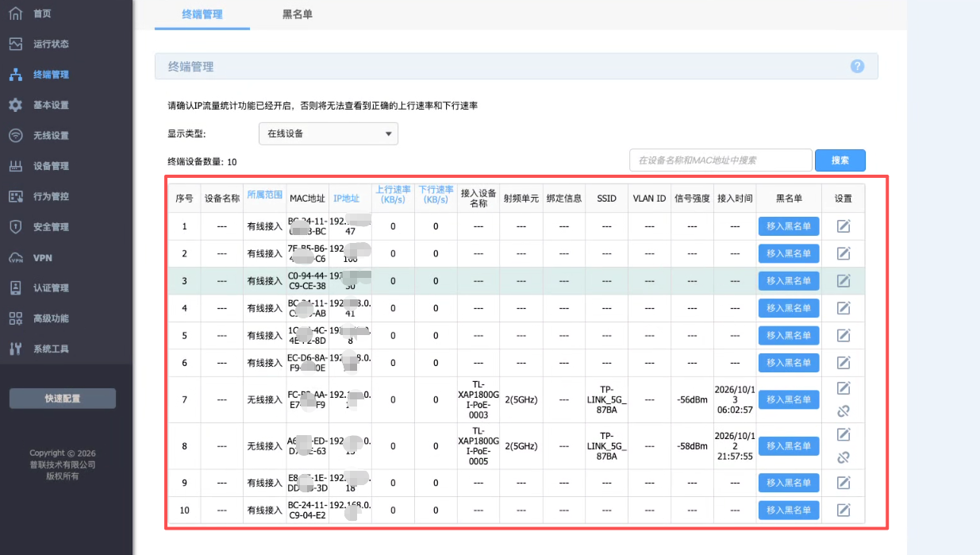Image resolution: width=980 pixels, height=555 pixels.
Task: Move row 10 device to blacklist
Action: tap(789, 510)
